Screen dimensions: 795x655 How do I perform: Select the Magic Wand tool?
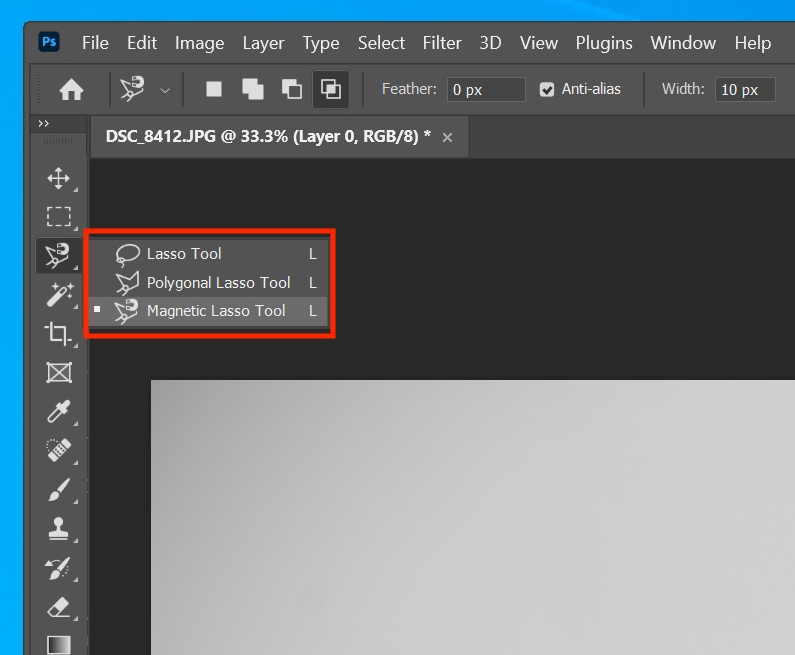[x=60, y=295]
